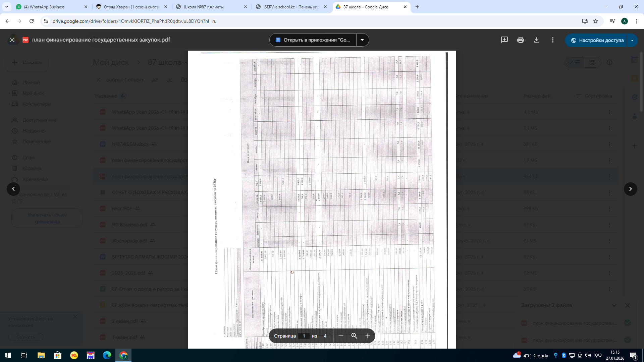Open more actions menu in preview header
The image size is (644, 362).
click(x=552, y=40)
